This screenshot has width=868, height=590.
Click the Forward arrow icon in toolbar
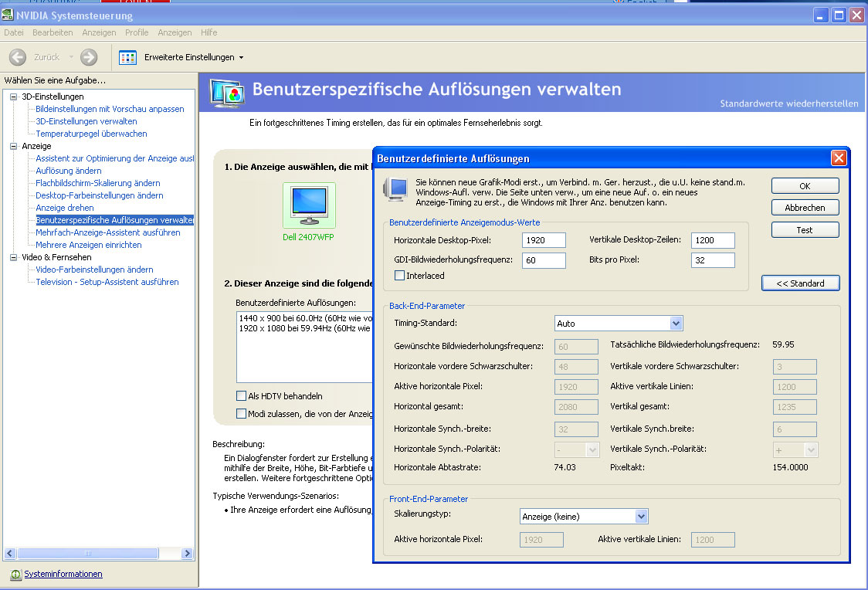pyautogui.click(x=89, y=57)
